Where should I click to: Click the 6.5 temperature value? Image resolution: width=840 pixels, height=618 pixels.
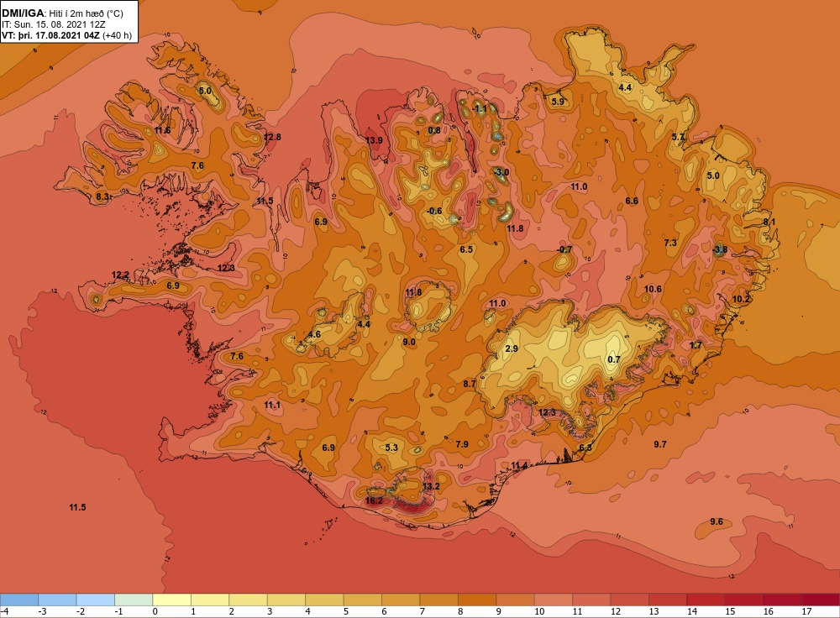pyautogui.click(x=466, y=249)
